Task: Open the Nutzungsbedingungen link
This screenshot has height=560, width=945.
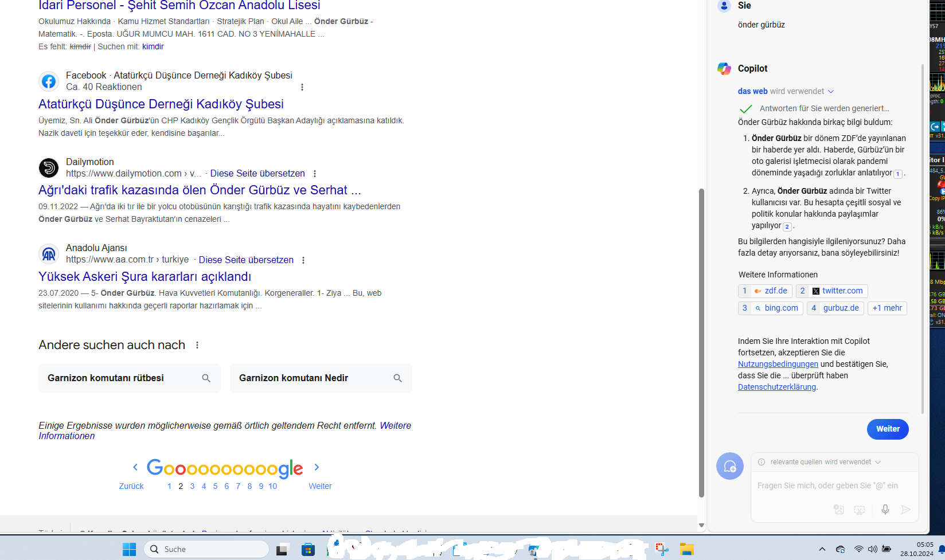Action: click(778, 364)
